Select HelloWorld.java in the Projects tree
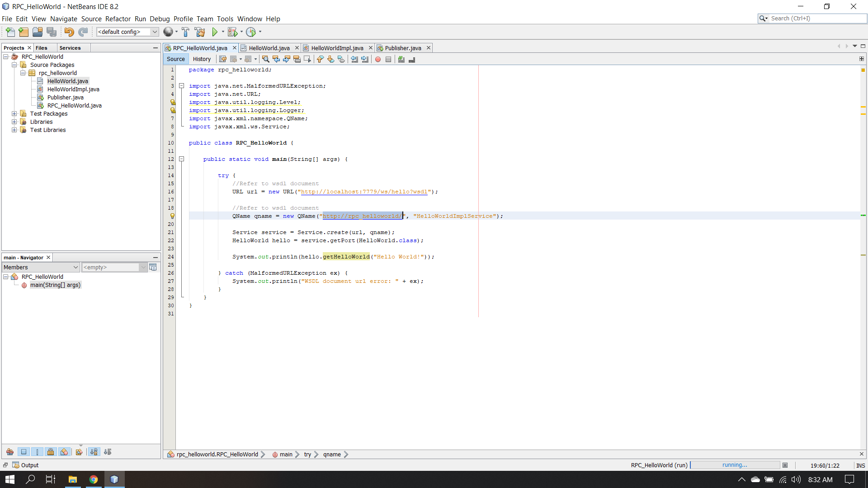The image size is (868, 488). tap(67, 81)
